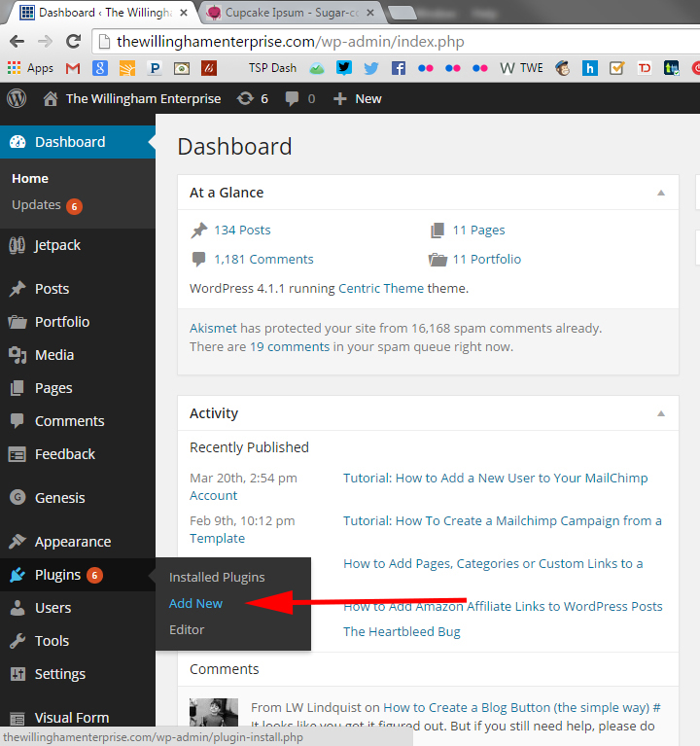Open comments bubble icon in admin bar
Viewport: 700px width, 746px height.
[x=292, y=99]
